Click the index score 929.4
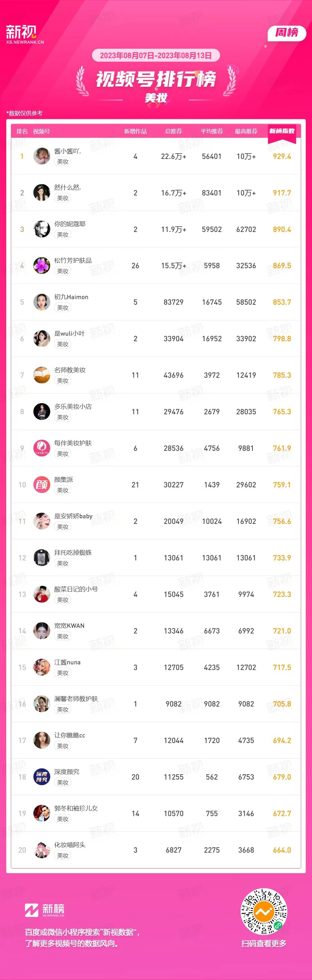This screenshot has width=312, height=980. point(282,156)
